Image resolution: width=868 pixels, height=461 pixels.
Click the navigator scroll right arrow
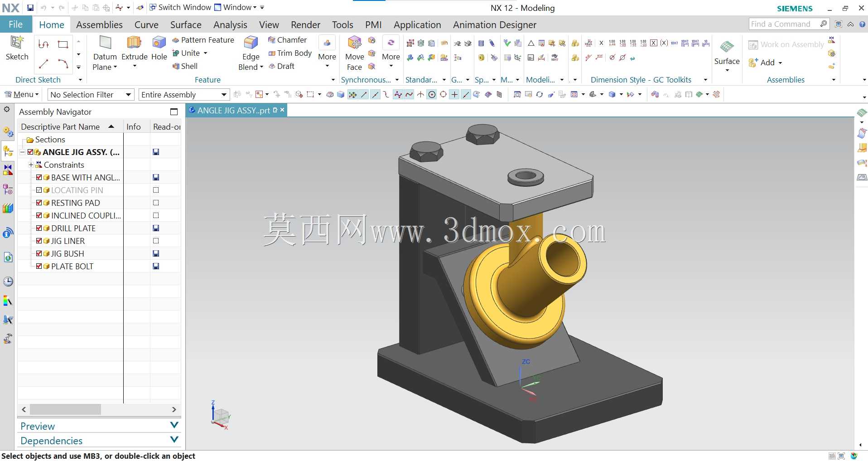point(174,409)
